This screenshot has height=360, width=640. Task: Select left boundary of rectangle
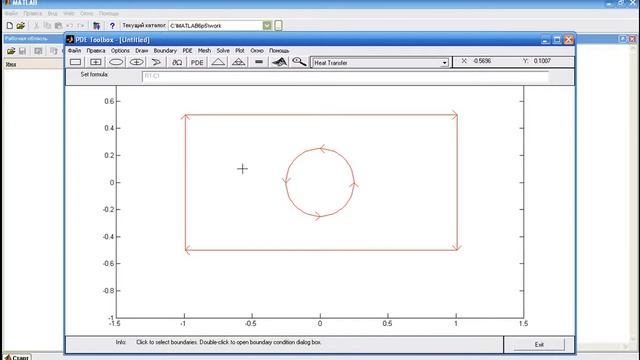coord(185,182)
